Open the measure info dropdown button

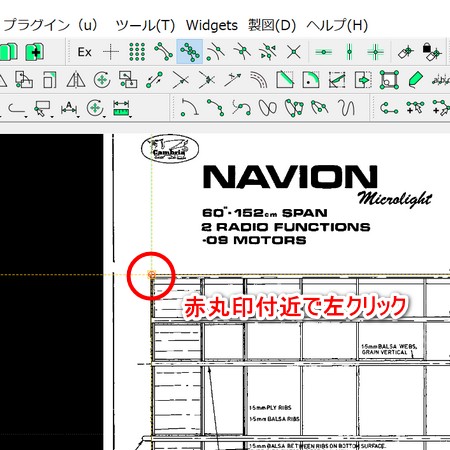click(x=122, y=109)
